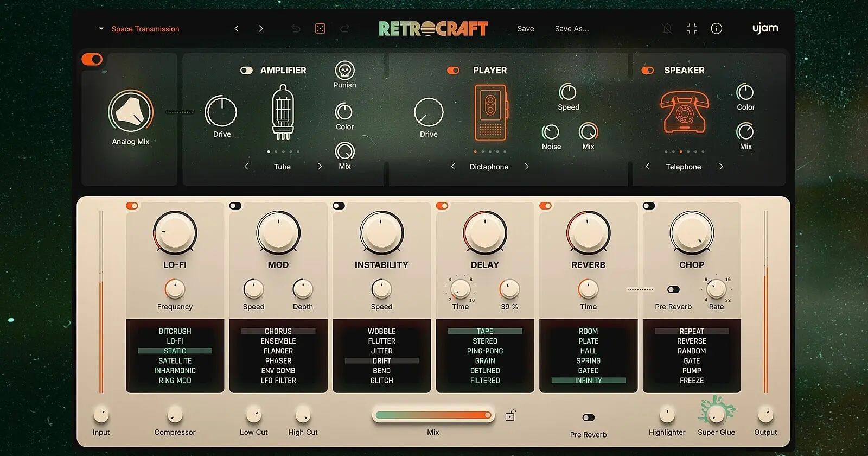The image size is (868, 456).
Task: Open the info icon
Action: (716, 29)
